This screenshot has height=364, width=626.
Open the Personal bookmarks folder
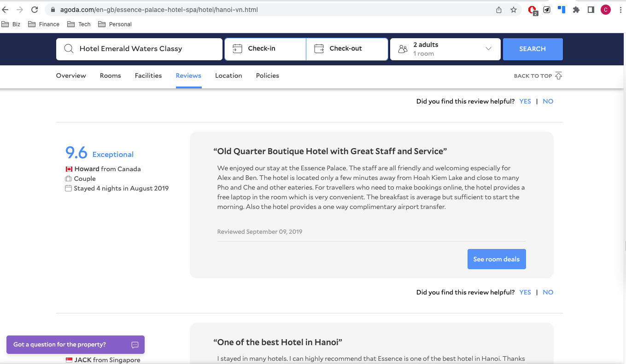tap(115, 24)
